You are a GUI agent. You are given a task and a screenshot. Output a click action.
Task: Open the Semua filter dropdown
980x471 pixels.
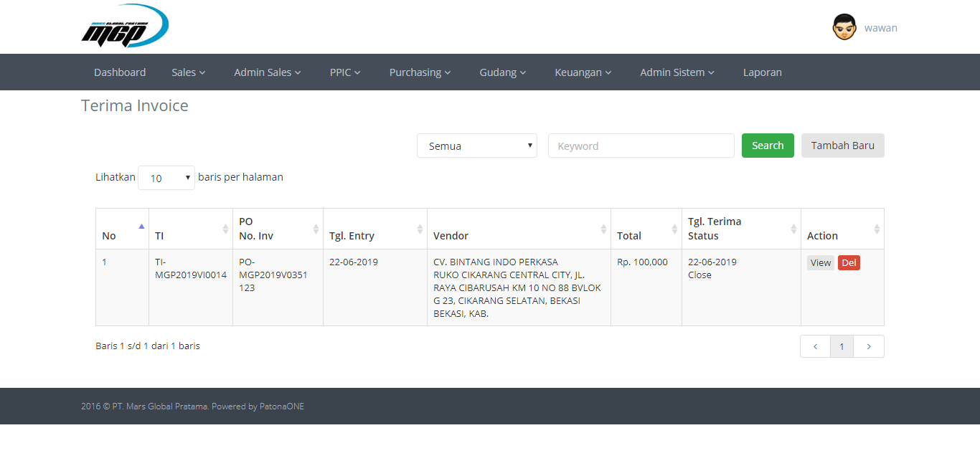477,146
